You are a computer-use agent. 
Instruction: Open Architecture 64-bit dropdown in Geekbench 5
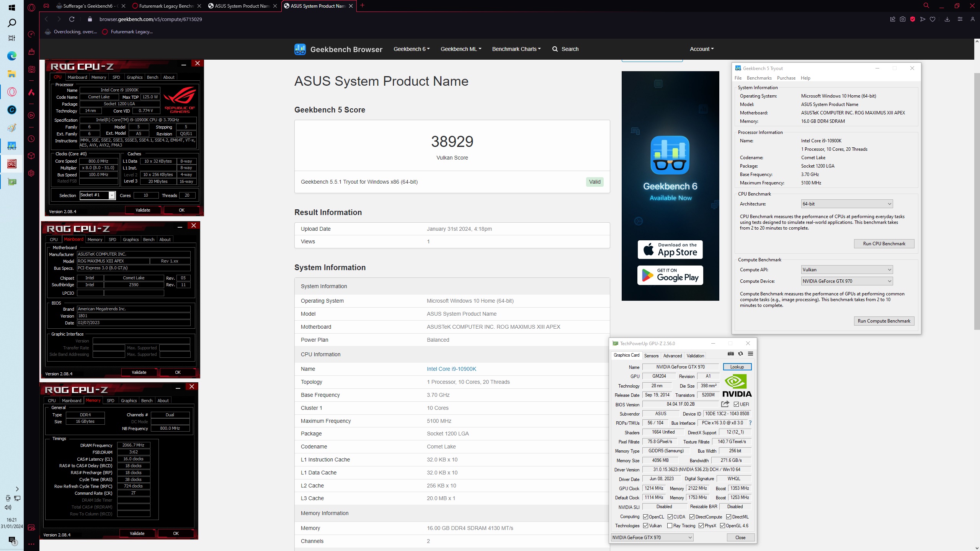pos(847,204)
